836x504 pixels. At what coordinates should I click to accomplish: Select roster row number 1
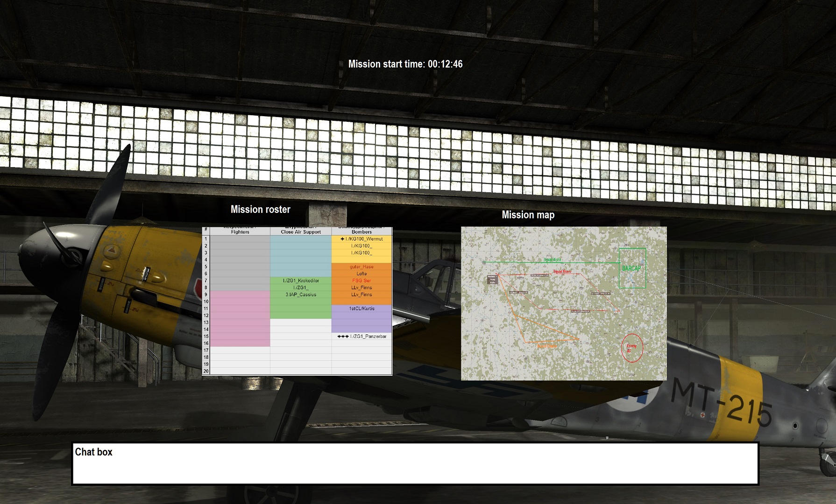(x=206, y=239)
